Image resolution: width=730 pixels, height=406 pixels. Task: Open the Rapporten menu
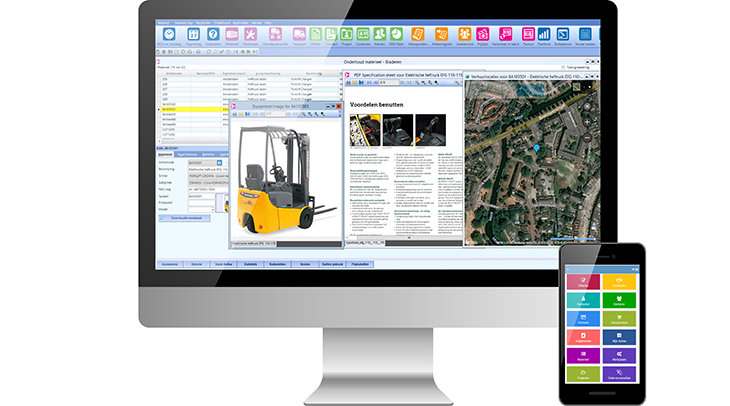(x=203, y=22)
